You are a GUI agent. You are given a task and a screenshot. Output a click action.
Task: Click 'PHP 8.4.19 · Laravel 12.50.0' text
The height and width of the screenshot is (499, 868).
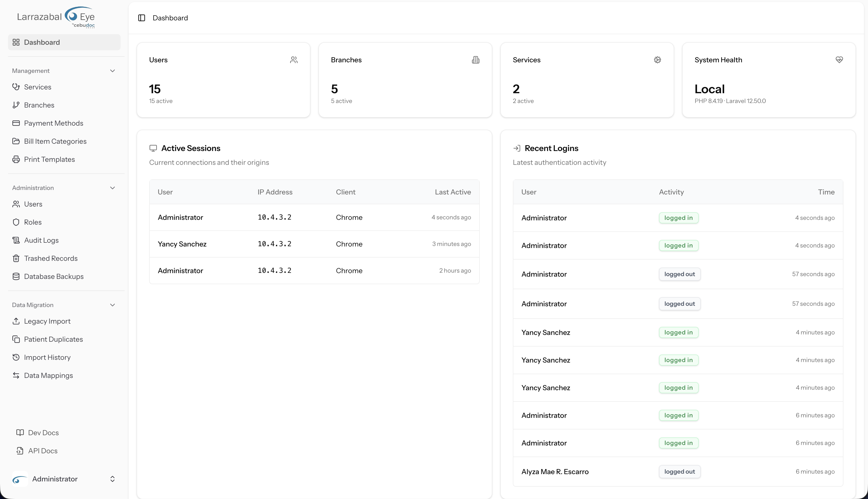pyautogui.click(x=730, y=101)
